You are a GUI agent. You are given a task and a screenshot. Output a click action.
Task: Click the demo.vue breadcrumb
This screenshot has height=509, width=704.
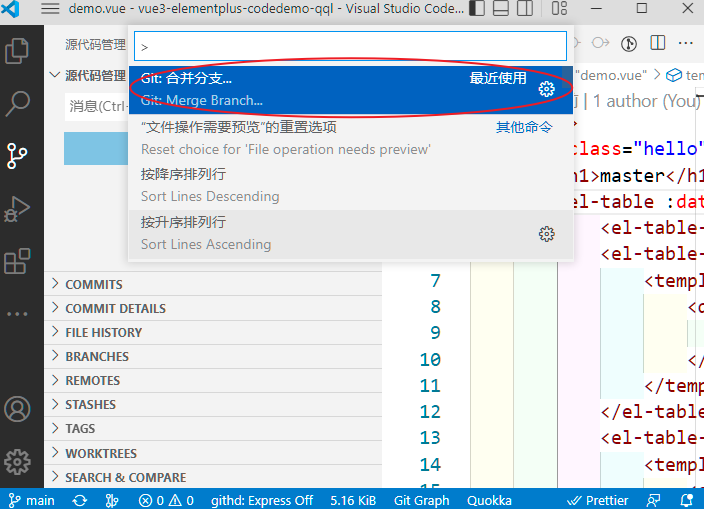[x=611, y=75]
